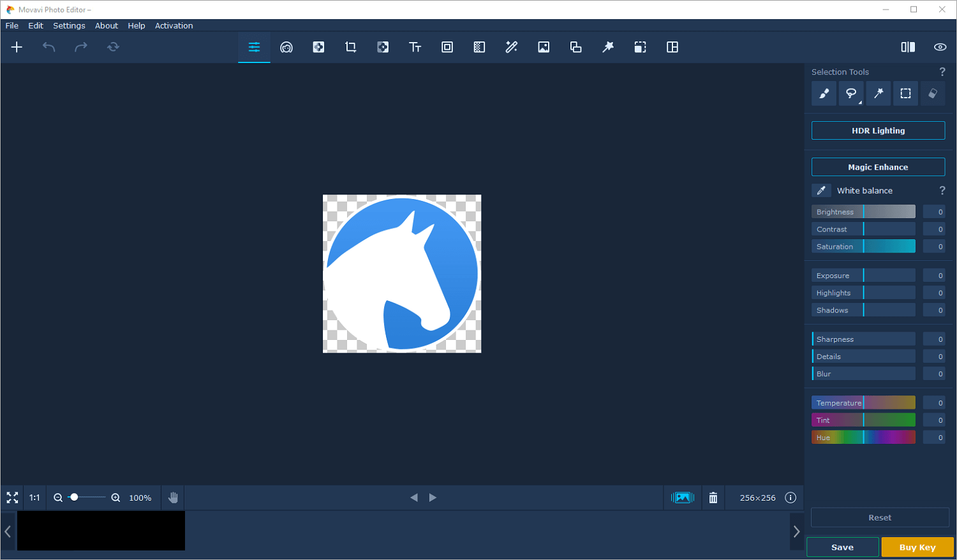
Task: Click the Brightness value field
Action: point(934,212)
